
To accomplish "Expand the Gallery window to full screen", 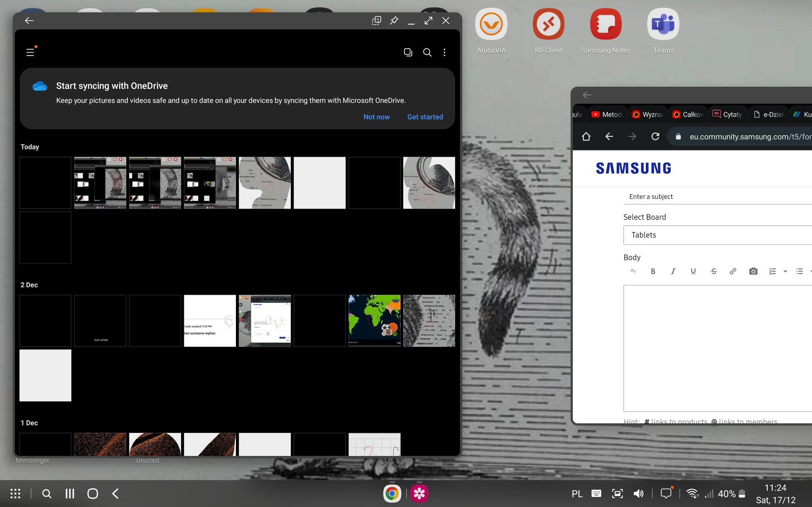I will [428, 21].
